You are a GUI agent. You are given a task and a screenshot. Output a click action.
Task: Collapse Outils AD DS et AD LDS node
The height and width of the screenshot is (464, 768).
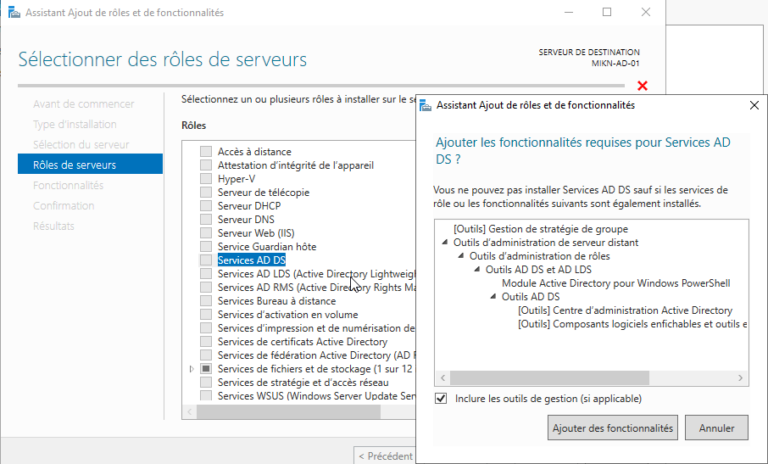(x=477, y=269)
